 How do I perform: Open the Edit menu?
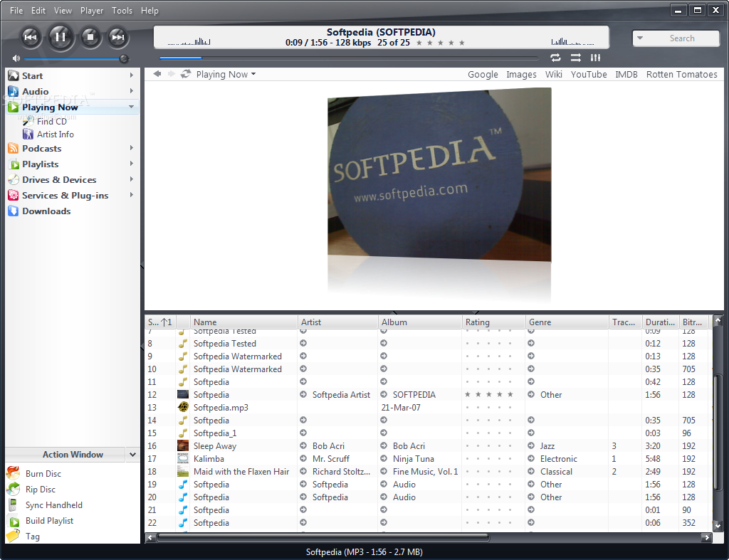coord(38,10)
